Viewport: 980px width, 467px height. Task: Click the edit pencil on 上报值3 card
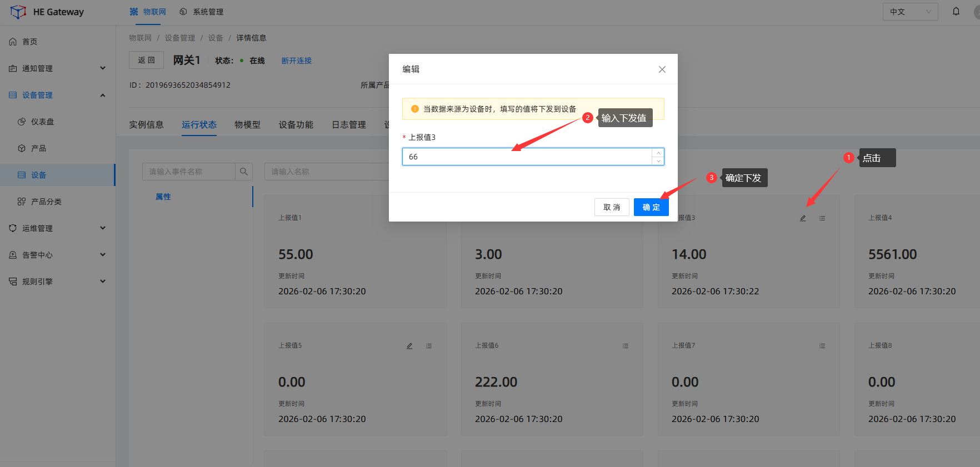(x=803, y=218)
